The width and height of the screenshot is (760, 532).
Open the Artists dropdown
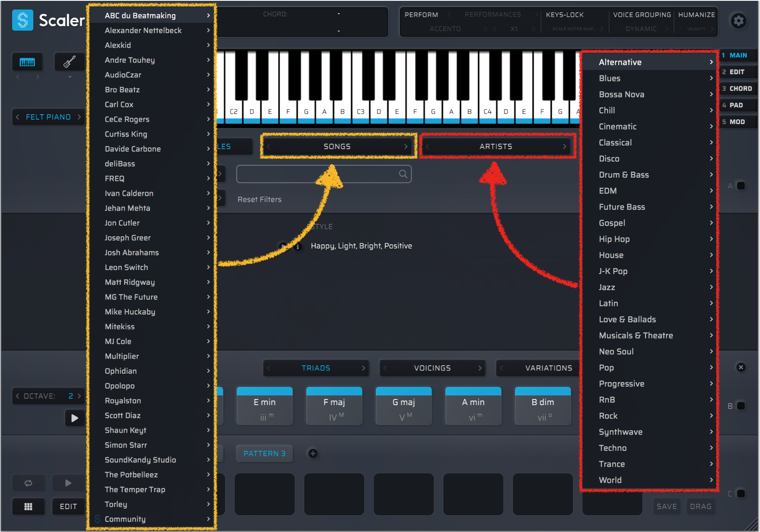[496, 147]
